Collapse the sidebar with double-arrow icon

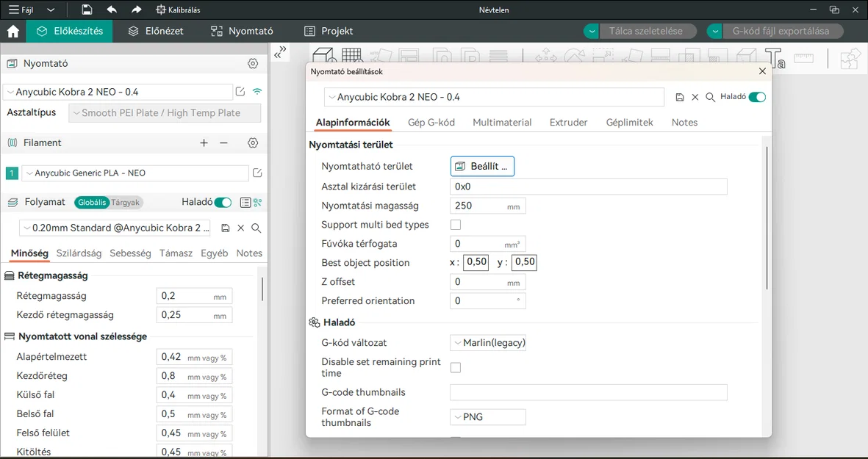[x=281, y=52]
